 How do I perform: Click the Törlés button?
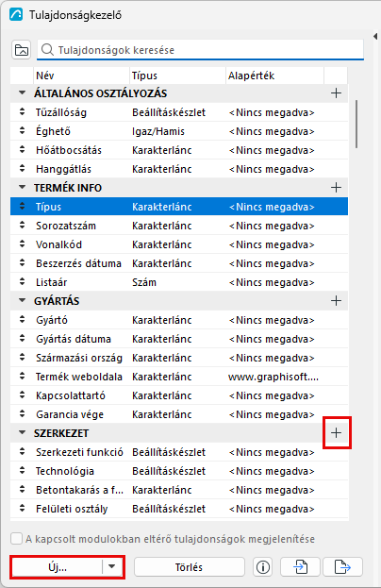[190, 567]
